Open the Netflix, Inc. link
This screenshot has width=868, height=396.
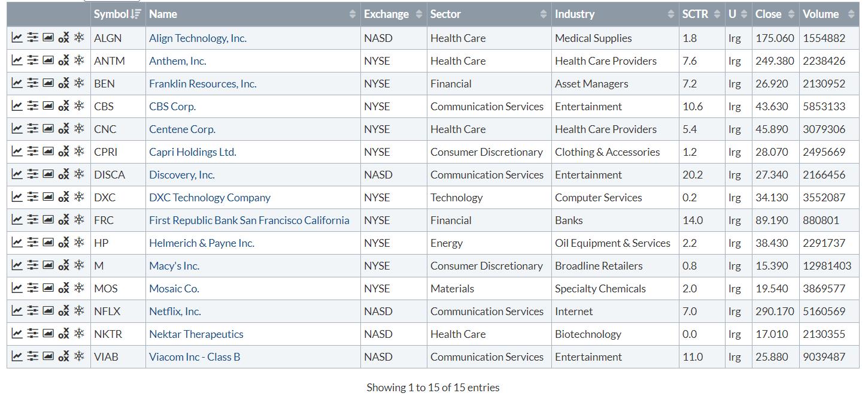(x=175, y=311)
